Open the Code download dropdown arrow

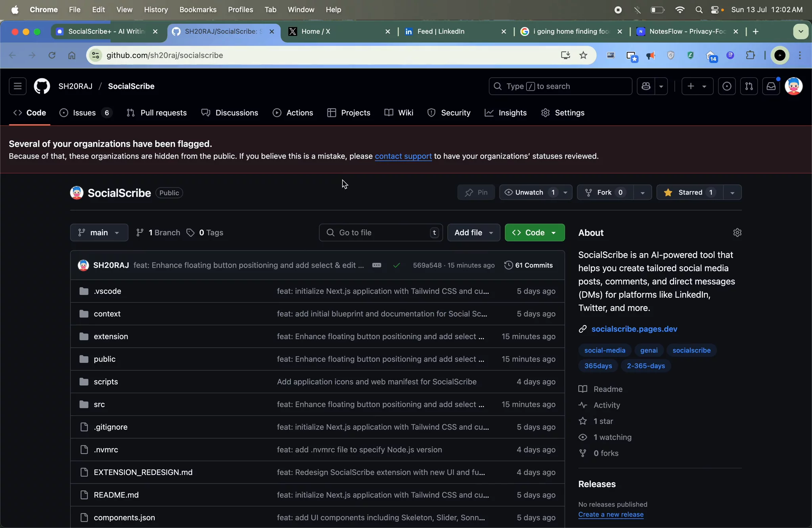pyautogui.click(x=554, y=233)
